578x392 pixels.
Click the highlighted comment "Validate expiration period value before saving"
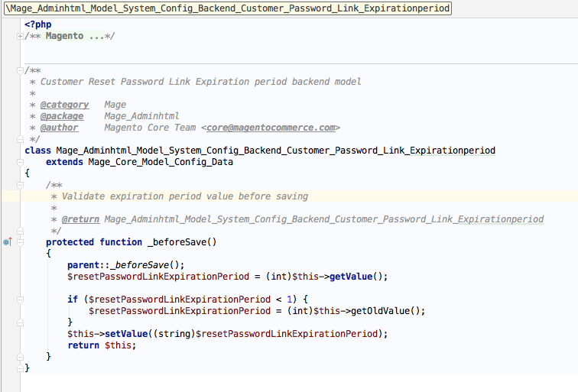[185, 196]
